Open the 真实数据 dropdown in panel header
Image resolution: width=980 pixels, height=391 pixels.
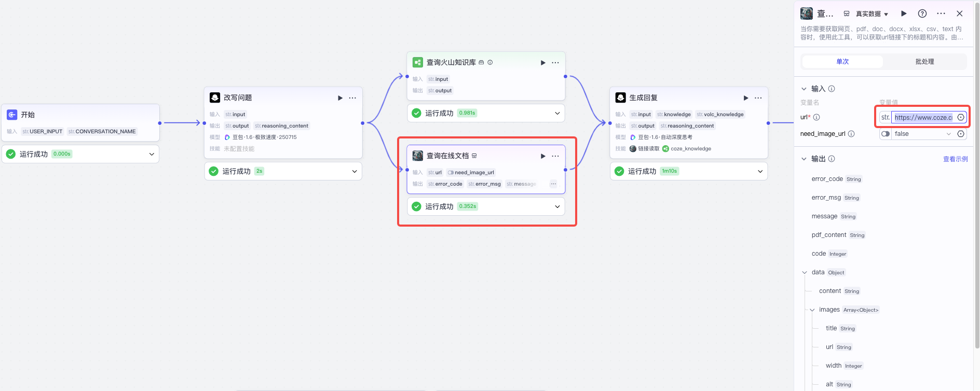[x=867, y=14]
